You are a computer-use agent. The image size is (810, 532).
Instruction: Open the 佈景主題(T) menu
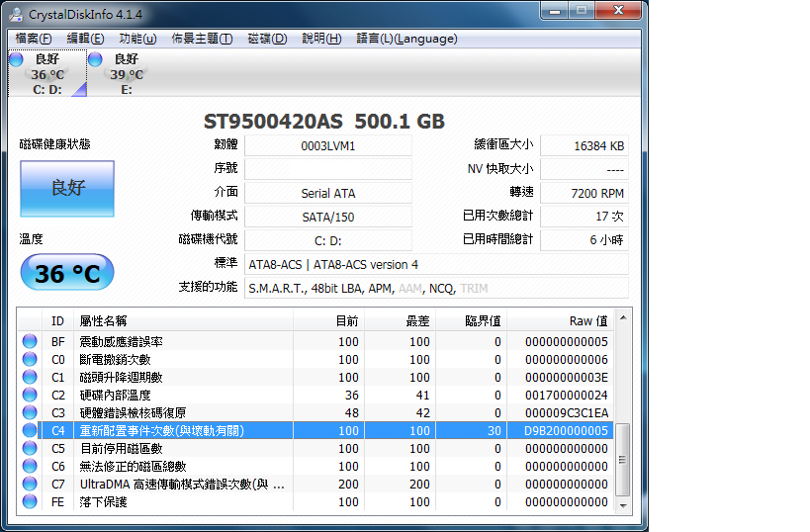tap(202, 39)
